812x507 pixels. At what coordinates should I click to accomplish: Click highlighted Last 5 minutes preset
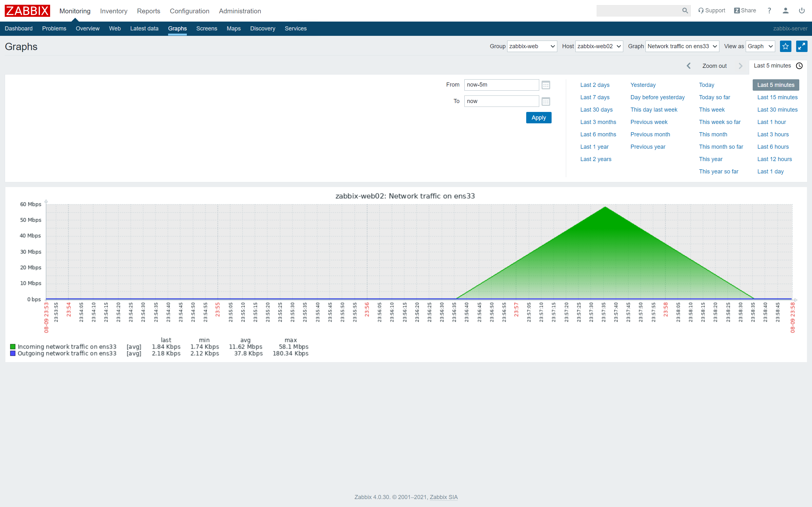point(776,85)
